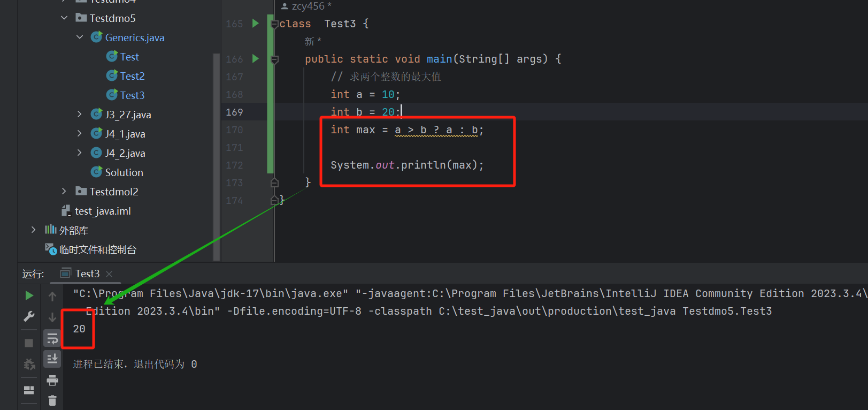Viewport: 868px width, 410px height.
Task: Click 'int a = 10;' line
Action: click(365, 94)
